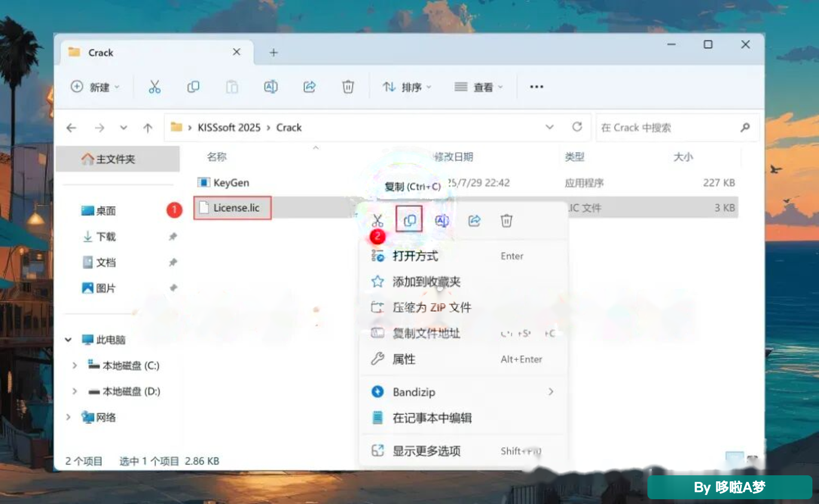Click the Delete trash icon in the top toolbar

[x=348, y=87]
